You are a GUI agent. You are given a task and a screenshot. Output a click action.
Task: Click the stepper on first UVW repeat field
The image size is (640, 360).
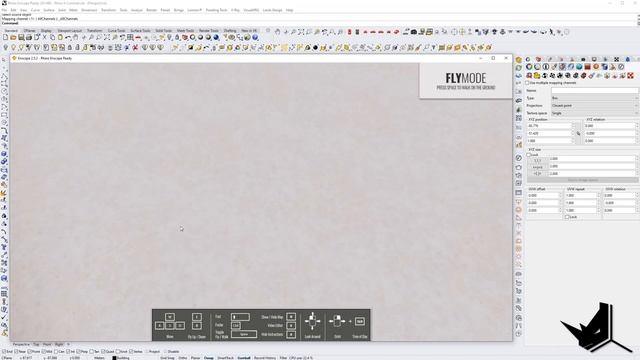(599, 196)
